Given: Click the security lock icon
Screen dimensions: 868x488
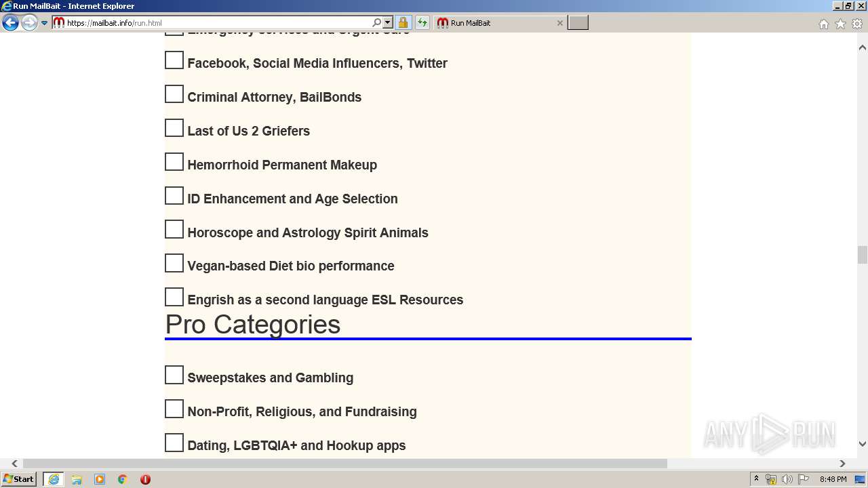Looking at the screenshot, I should pos(403,22).
